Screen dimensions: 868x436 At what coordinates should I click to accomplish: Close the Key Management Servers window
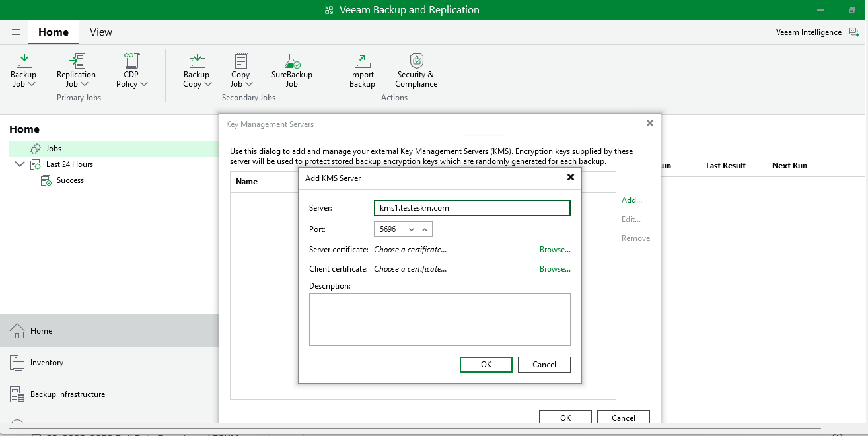(x=650, y=123)
